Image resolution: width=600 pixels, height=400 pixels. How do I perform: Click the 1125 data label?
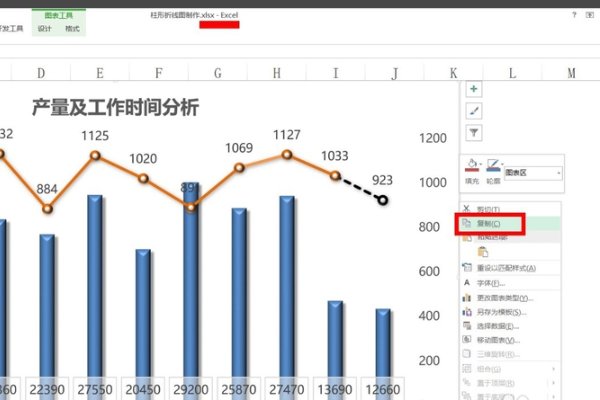click(x=95, y=136)
